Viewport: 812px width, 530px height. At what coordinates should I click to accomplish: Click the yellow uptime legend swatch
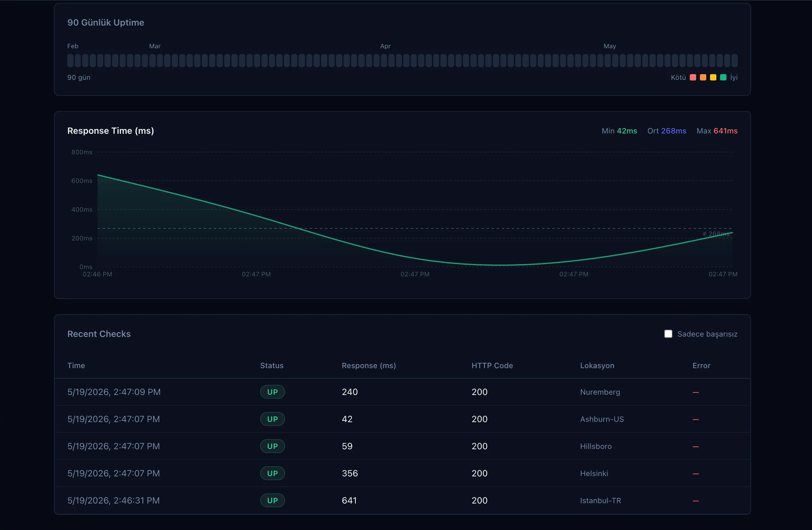[x=713, y=77]
